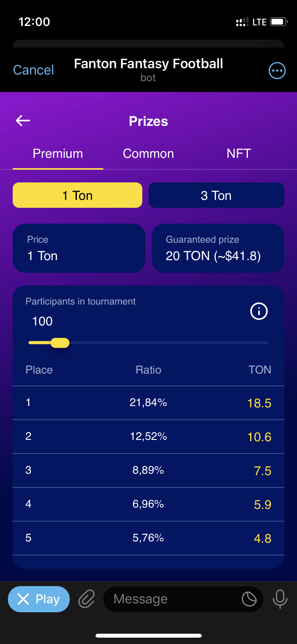297x644 pixels.
Task: Open the sticker panel icon in message field
Action: (x=249, y=599)
